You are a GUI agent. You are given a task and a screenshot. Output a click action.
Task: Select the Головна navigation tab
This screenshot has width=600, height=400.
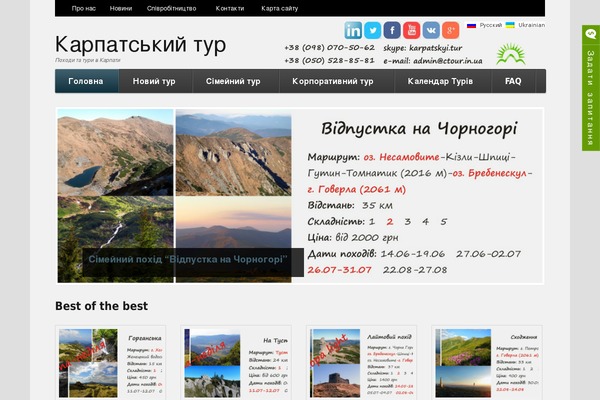(86, 81)
